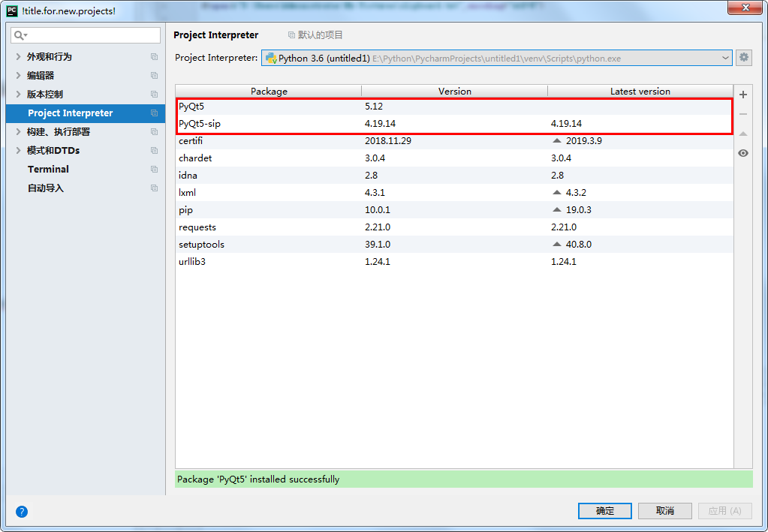Sort by the Package column header
Screen dimensions: 768x532
pos(269,91)
